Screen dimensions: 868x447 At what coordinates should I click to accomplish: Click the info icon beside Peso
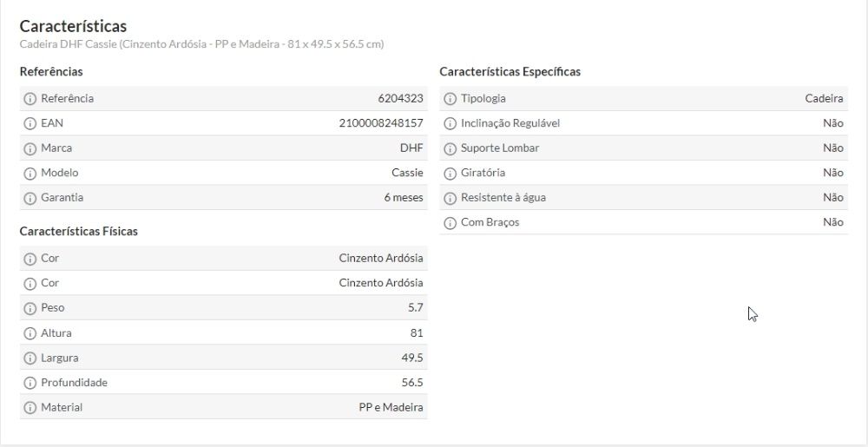[30, 308]
